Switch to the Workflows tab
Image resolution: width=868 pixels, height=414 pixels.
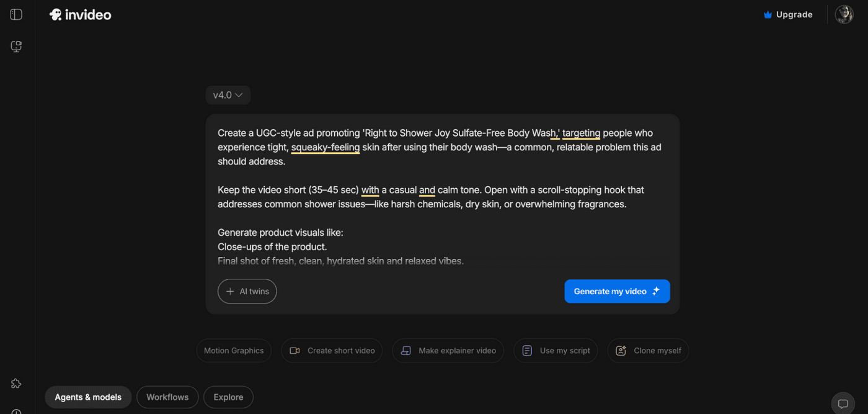167,397
